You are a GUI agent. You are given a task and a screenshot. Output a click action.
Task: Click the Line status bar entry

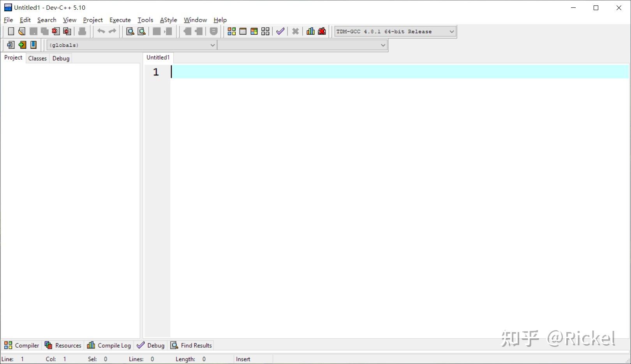pyautogui.click(x=13, y=359)
